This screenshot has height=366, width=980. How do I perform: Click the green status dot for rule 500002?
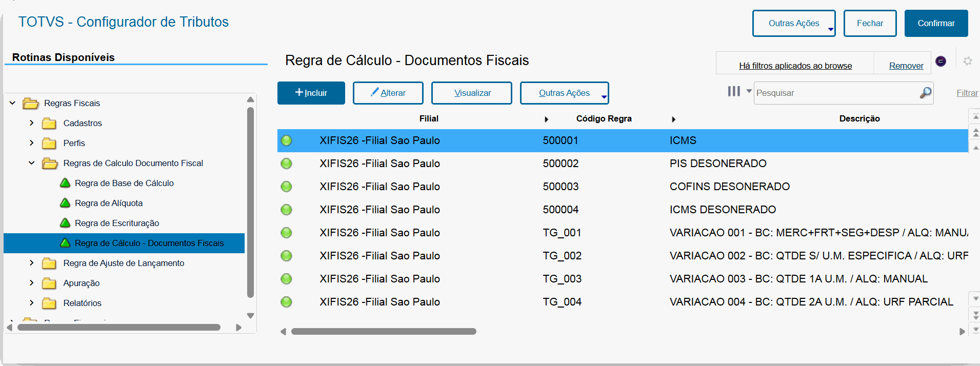coord(286,164)
